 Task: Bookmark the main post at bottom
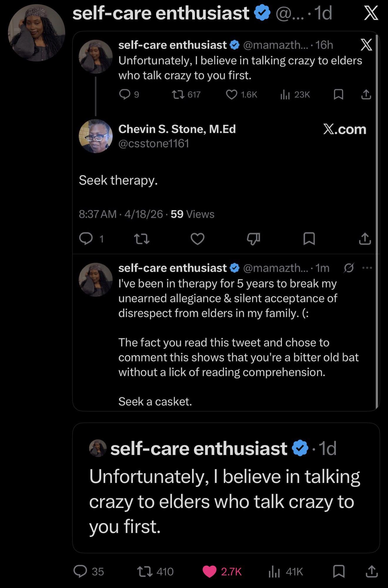(339, 572)
